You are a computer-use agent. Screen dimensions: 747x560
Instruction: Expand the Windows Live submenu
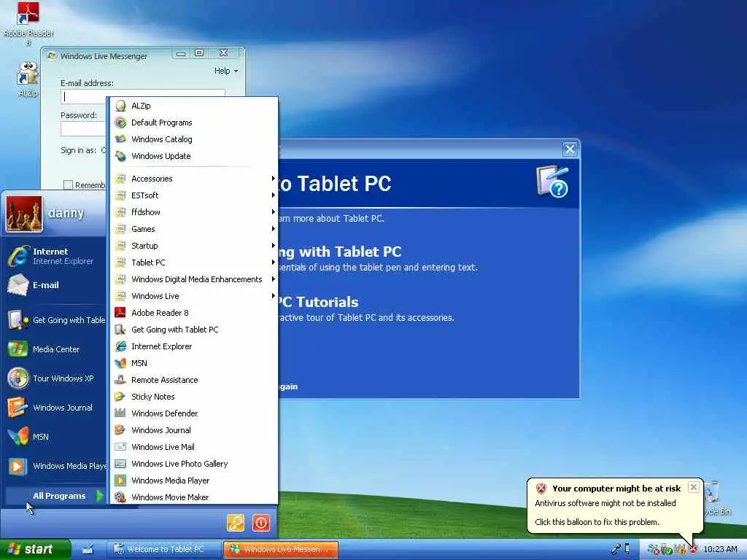(x=194, y=296)
